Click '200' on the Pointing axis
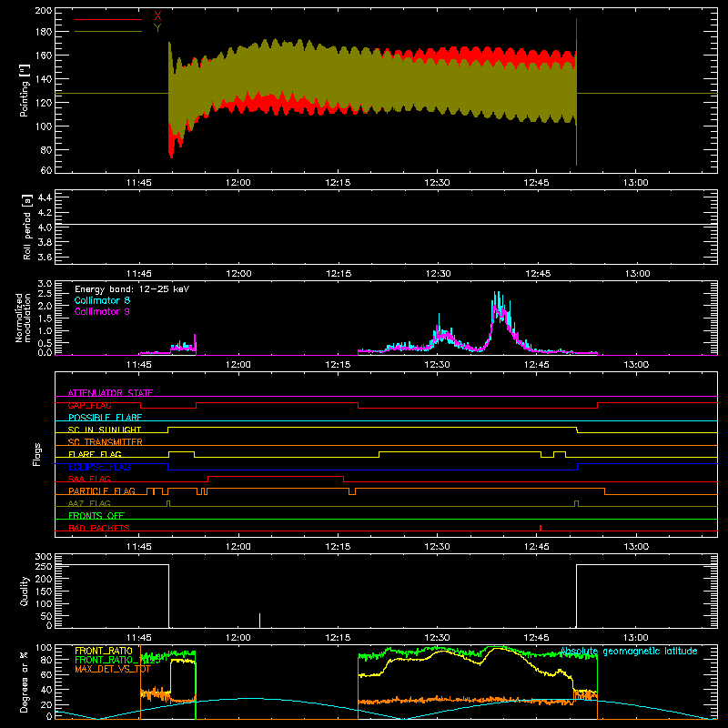This screenshot has width=728, height=728. pos(44,10)
